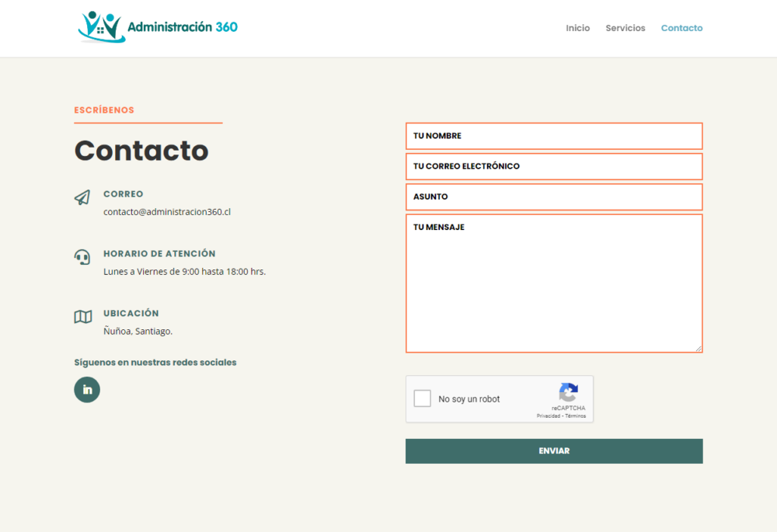The width and height of the screenshot is (777, 532).
Task: Click the reCAPTCHA logo
Action: point(569,392)
